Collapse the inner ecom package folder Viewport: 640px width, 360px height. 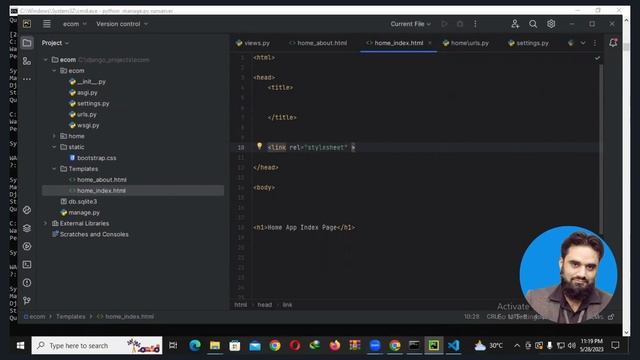click(54, 71)
